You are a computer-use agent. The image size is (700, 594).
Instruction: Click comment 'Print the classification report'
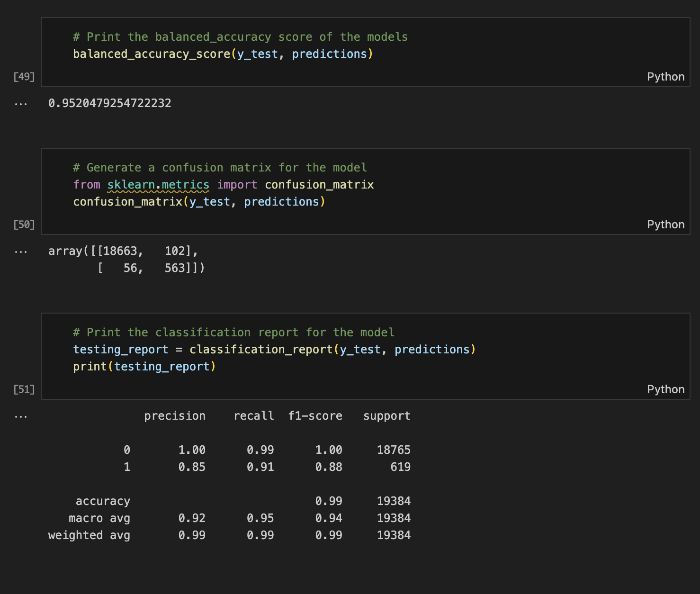pos(233,333)
